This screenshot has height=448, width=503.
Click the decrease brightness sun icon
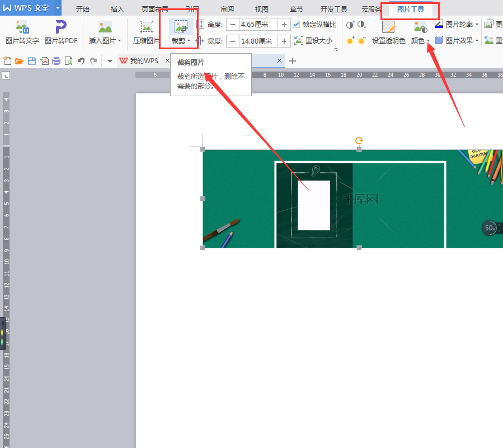pos(361,40)
